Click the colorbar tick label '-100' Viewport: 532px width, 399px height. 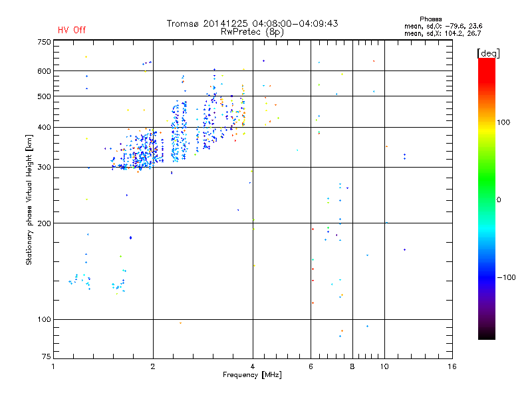click(x=506, y=277)
